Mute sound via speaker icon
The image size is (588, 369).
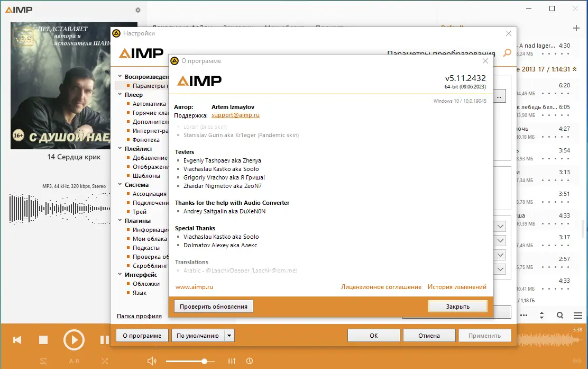click(x=152, y=361)
